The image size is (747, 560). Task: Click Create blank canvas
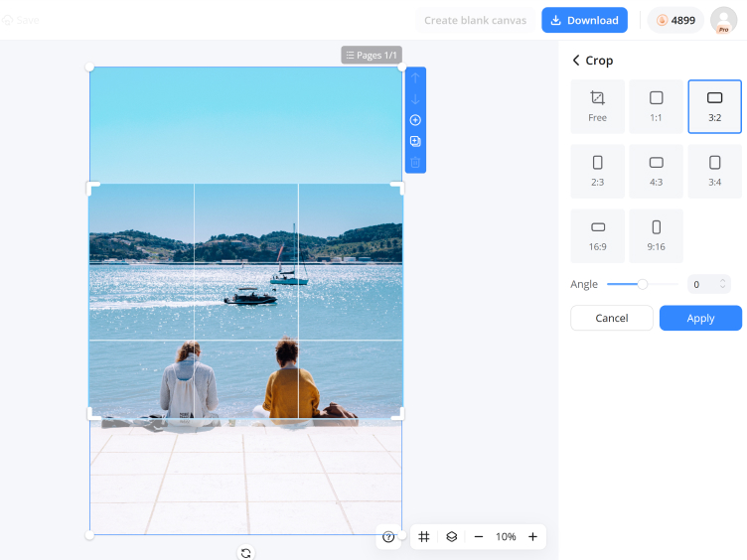pyautogui.click(x=475, y=20)
